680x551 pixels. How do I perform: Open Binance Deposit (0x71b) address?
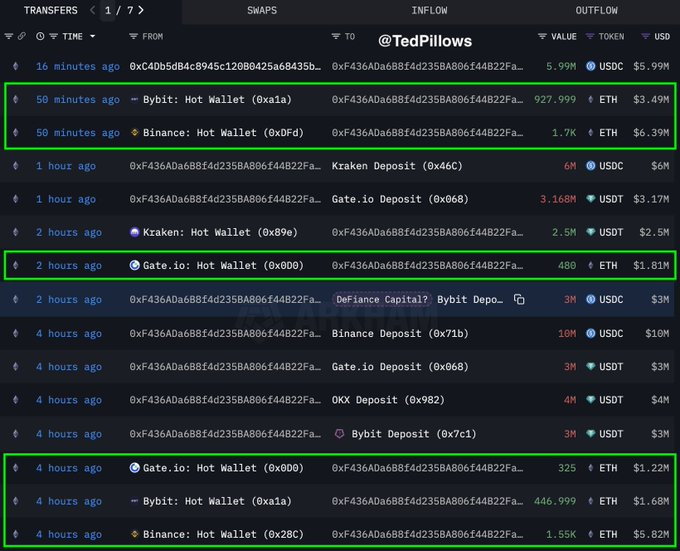[x=400, y=333]
